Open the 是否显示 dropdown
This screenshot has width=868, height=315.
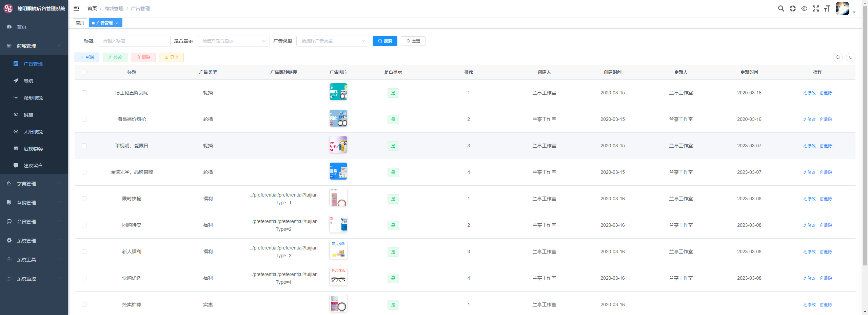coord(233,41)
